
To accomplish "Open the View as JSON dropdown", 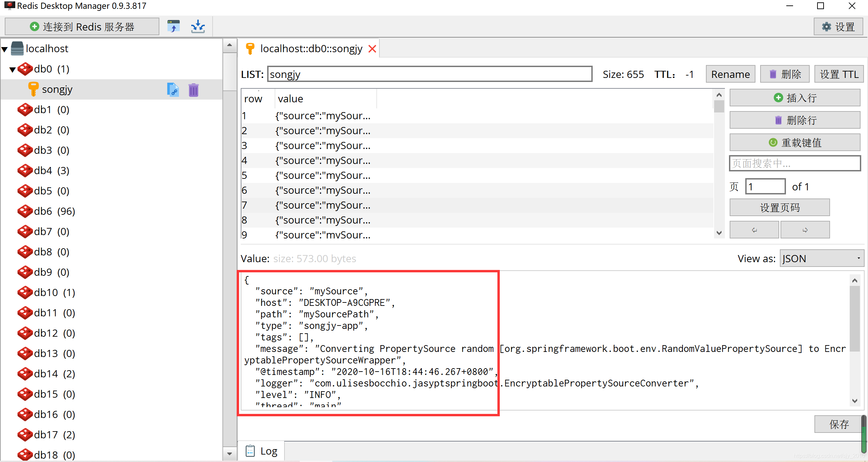I will [x=822, y=258].
